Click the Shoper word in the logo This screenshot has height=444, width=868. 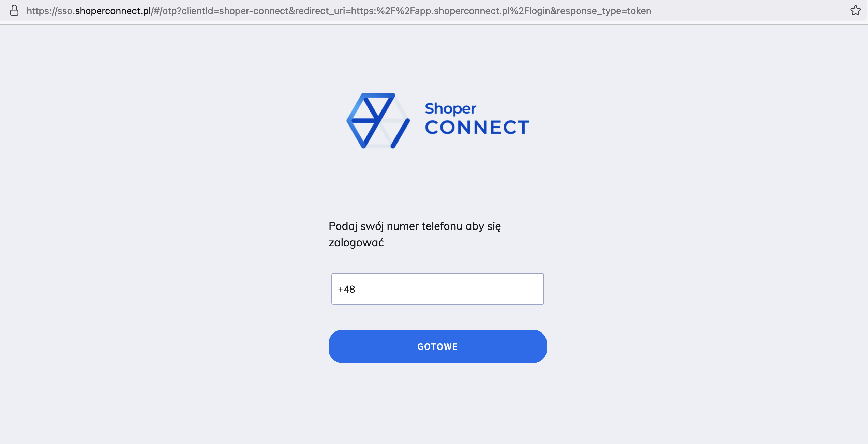tap(450, 109)
